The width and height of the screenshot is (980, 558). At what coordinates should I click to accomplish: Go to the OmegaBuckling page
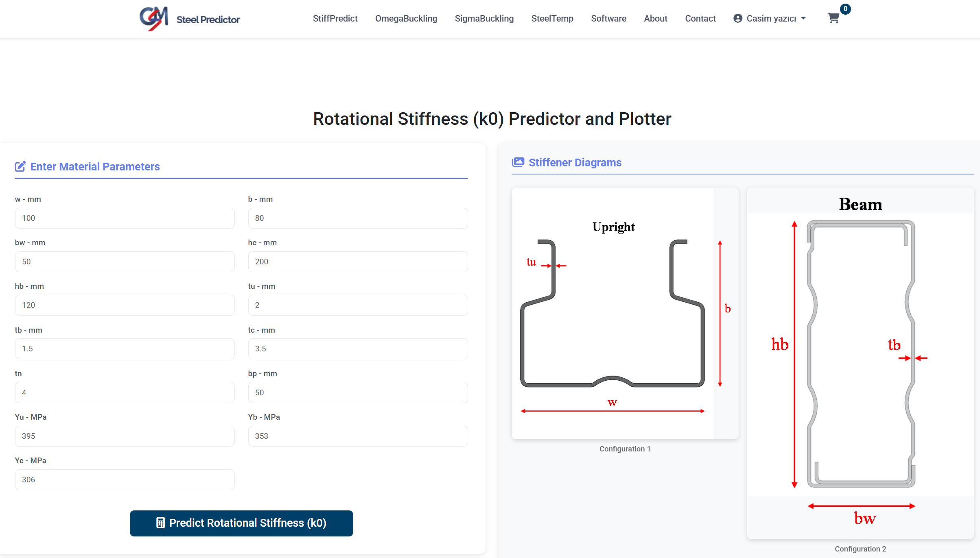[x=406, y=18]
